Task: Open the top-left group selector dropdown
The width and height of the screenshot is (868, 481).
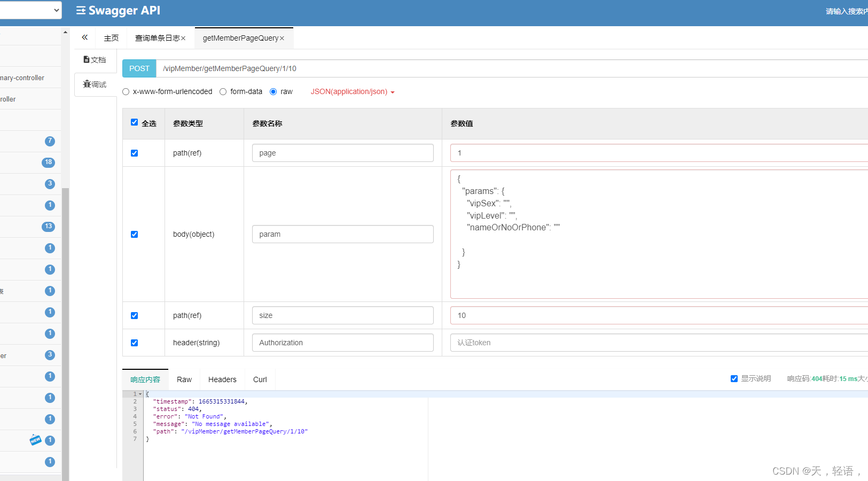Action: [x=30, y=10]
